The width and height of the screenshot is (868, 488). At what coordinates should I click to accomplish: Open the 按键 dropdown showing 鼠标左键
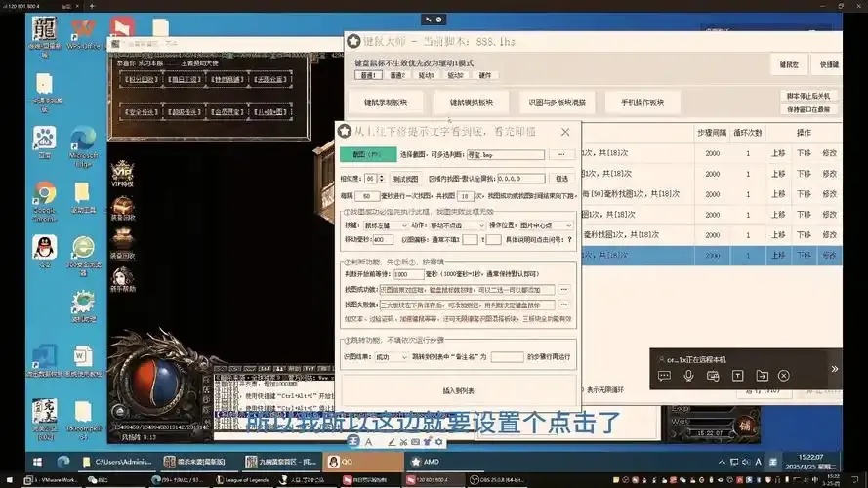tap(386, 225)
